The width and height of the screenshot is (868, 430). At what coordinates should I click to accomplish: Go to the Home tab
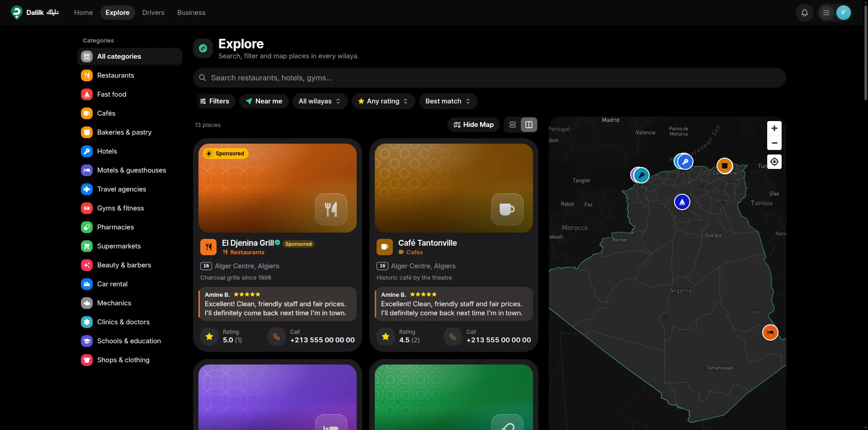[84, 13]
